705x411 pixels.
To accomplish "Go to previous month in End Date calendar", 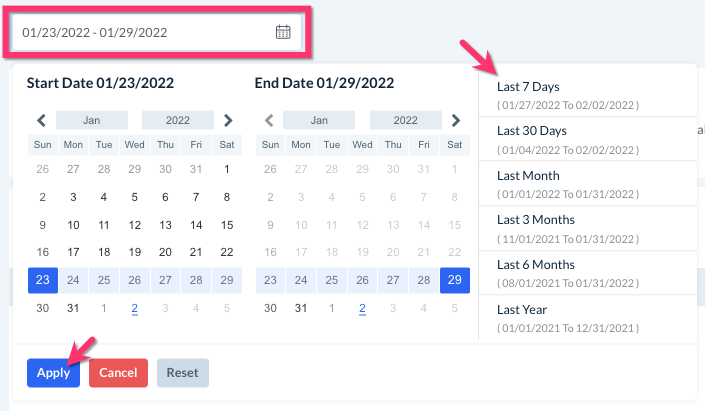I will (269, 120).
